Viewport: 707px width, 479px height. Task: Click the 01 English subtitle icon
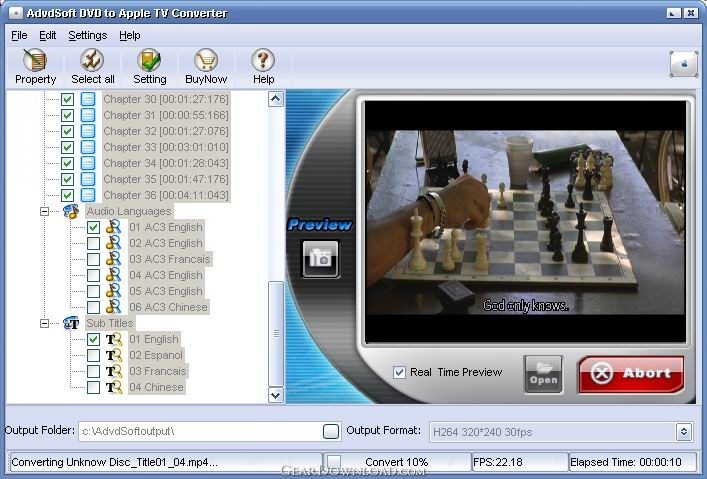click(x=114, y=339)
